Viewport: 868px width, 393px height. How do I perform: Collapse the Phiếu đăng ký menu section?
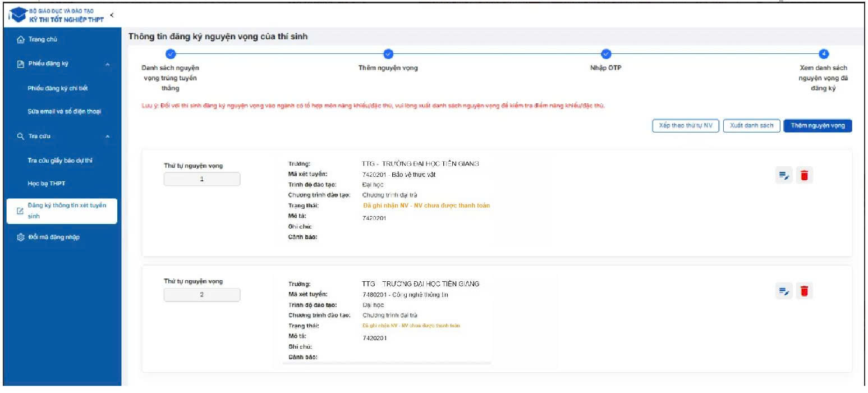coord(107,64)
